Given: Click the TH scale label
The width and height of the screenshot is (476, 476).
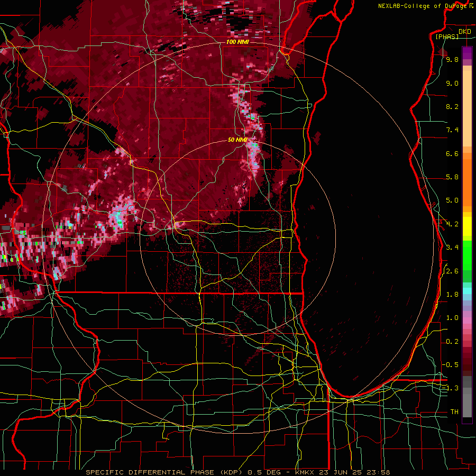Looking at the screenshot, I should point(454,412).
